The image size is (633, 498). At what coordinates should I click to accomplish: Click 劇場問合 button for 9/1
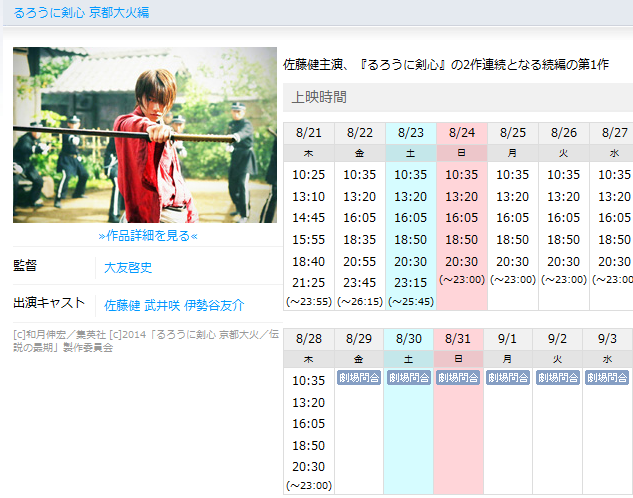coord(508,378)
